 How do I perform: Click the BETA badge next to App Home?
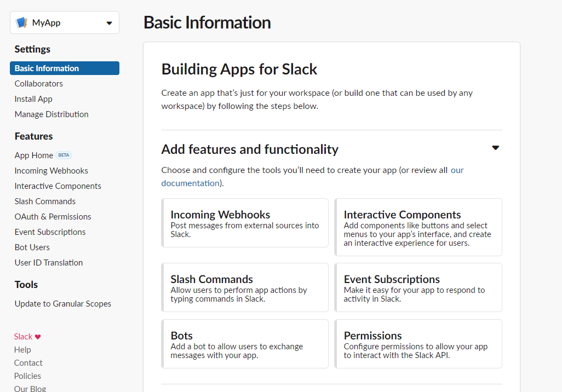(x=64, y=155)
